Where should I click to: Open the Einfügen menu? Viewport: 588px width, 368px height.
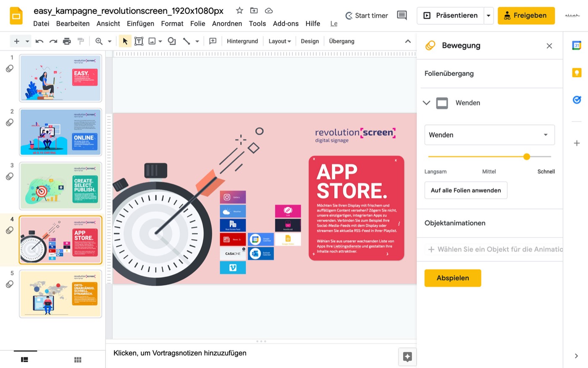[140, 23]
